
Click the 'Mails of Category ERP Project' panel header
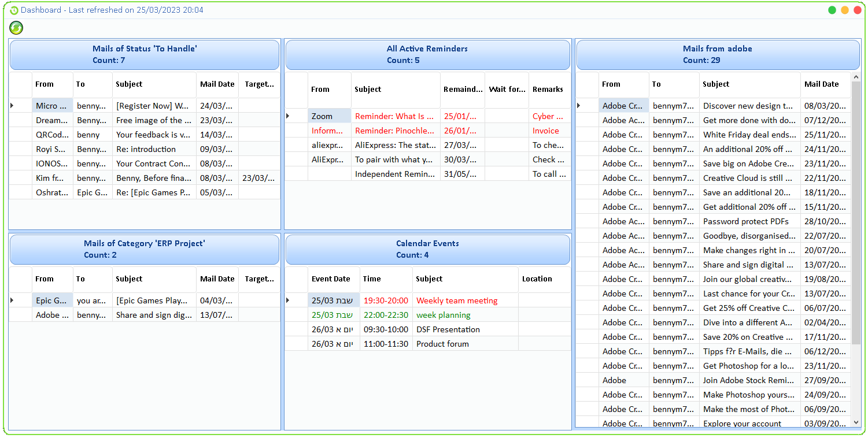[x=143, y=249]
